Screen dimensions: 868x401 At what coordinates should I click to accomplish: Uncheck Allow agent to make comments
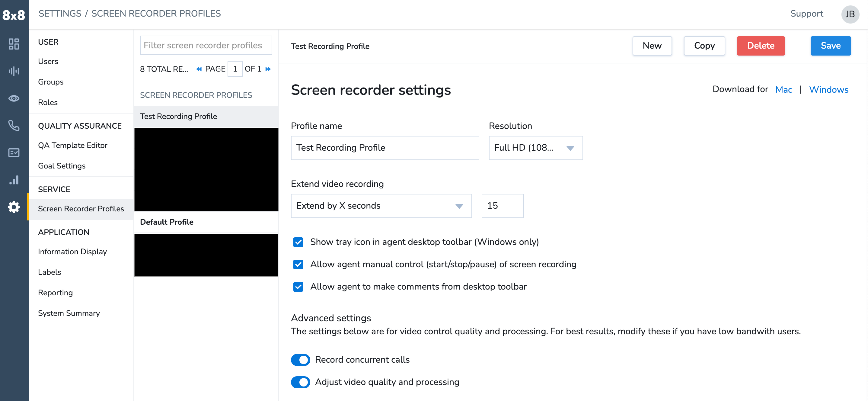point(298,287)
